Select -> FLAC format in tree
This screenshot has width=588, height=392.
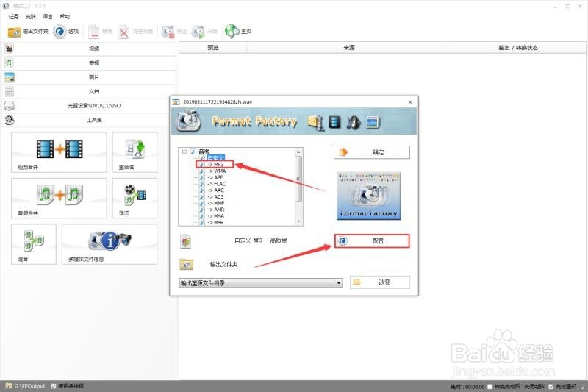[x=216, y=184]
